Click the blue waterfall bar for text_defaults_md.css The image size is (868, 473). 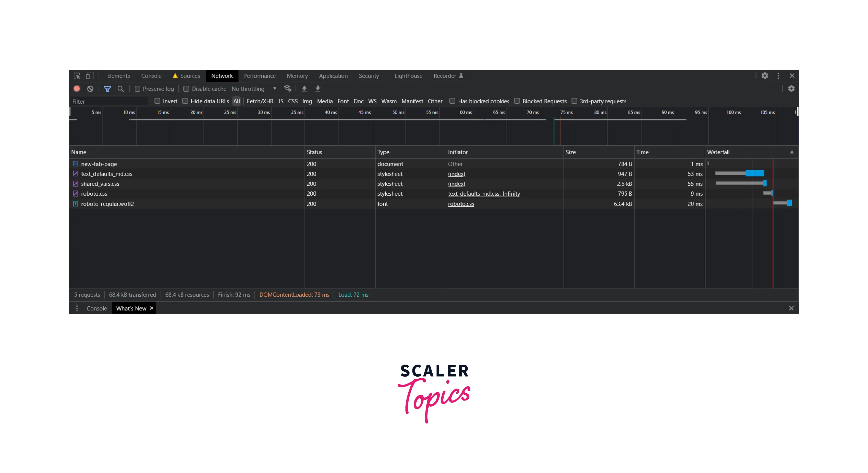754,173
